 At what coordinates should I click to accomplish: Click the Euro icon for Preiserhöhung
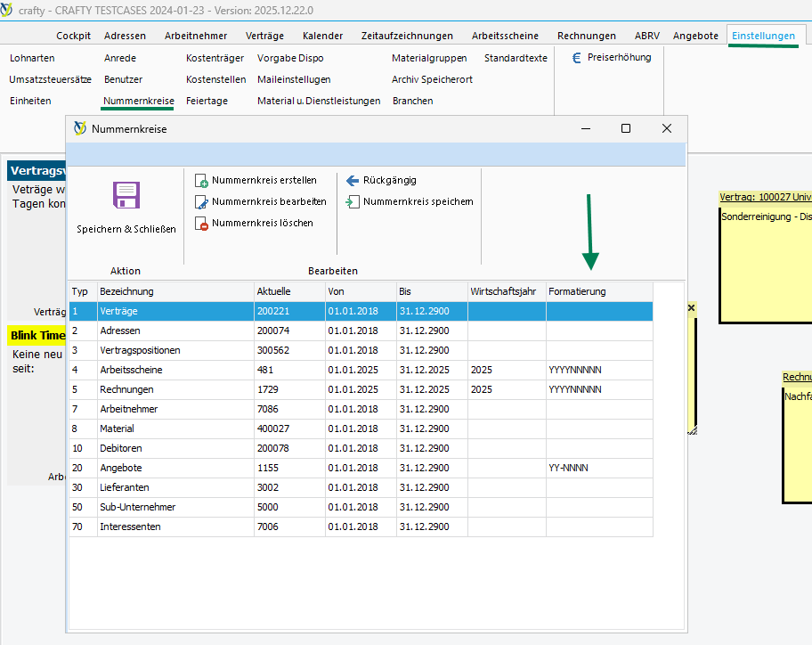click(576, 58)
